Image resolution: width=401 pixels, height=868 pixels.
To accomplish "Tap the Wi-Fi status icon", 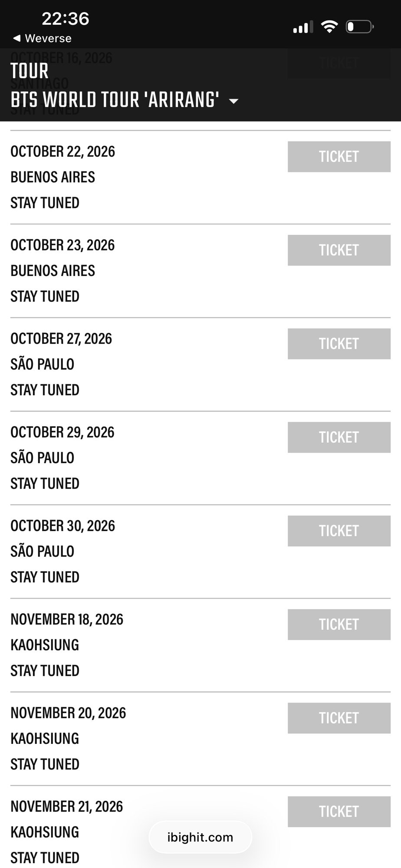I will point(329,27).
